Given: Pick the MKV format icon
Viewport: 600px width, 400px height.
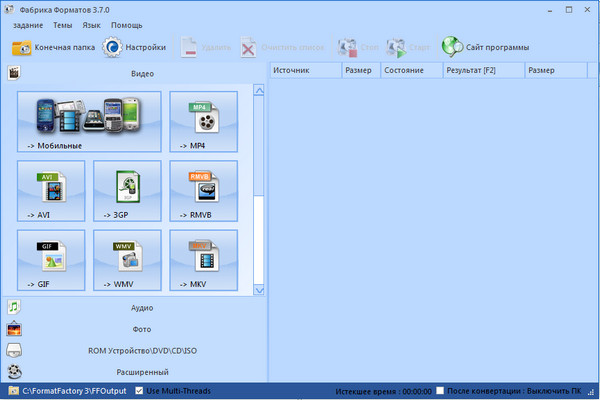Looking at the screenshot, I should (203, 260).
